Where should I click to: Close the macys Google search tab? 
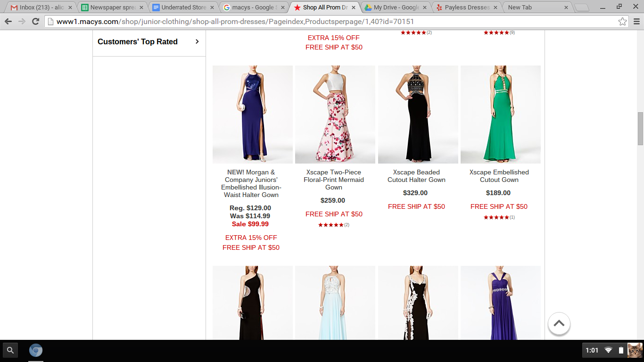click(x=283, y=8)
